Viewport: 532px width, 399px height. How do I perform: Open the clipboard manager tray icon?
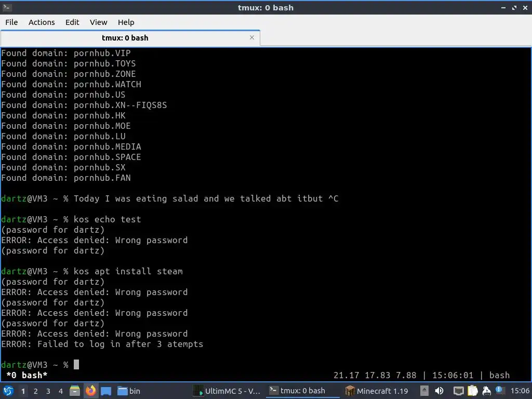tap(473, 391)
